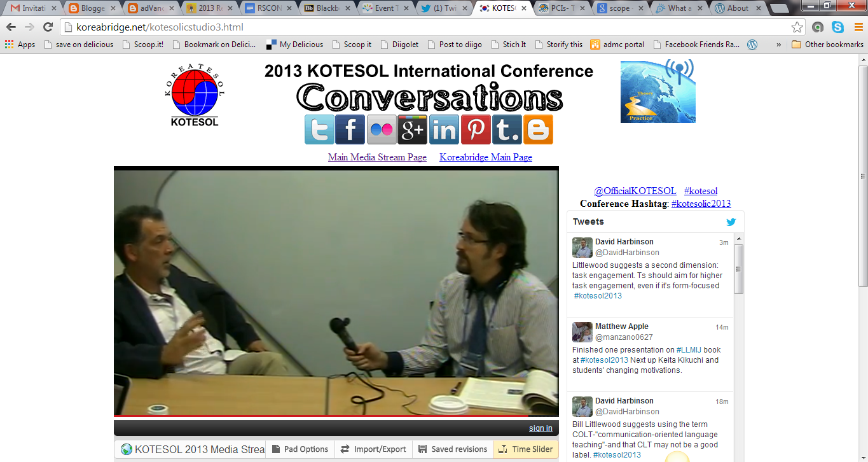This screenshot has height=462, width=868.
Task: Open the Google Plus icon
Action: click(x=413, y=130)
